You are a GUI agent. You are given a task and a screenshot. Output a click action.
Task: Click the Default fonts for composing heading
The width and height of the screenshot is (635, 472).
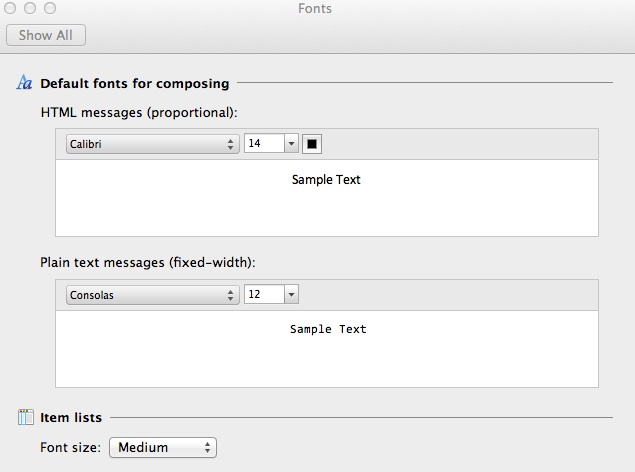pyautogui.click(x=134, y=83)
